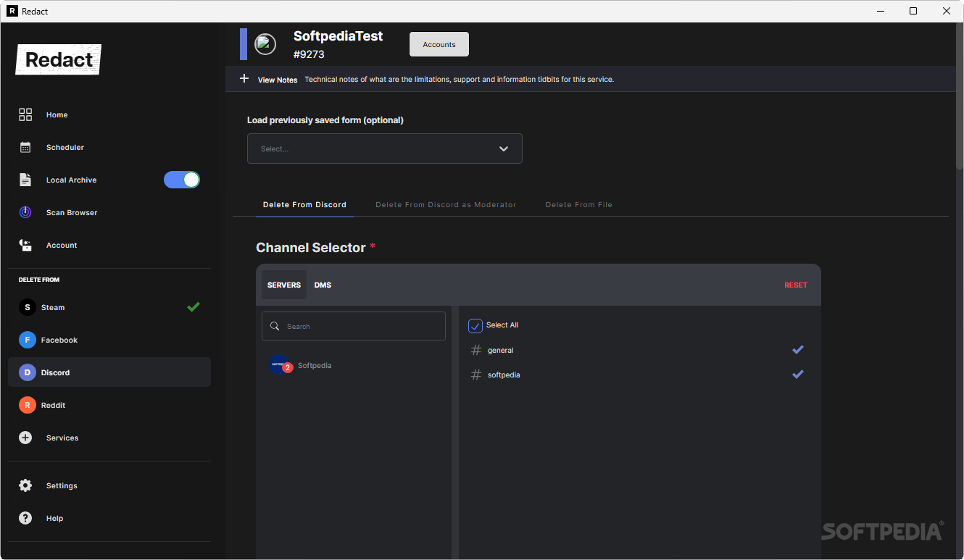Click the Steam label in sidebar
Image resolution: width=964 pixels, height=560 pixels.
pyautogui.click(x=53, y=307)
